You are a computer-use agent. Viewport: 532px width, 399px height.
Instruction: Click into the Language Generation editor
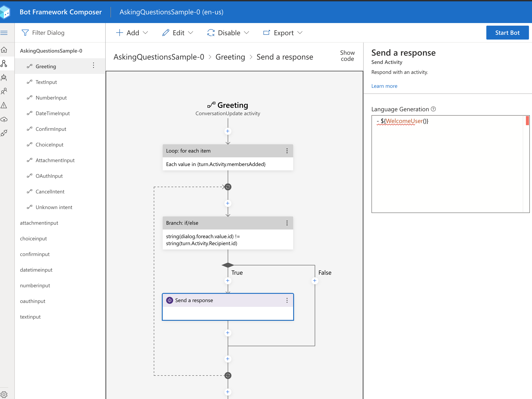(450, 164)
